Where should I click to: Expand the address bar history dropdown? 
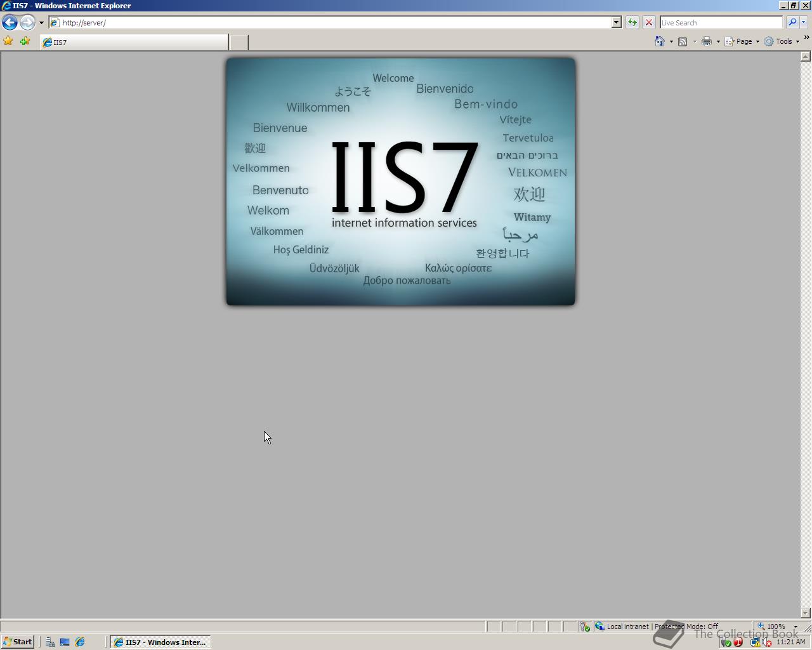click(616, 22)
